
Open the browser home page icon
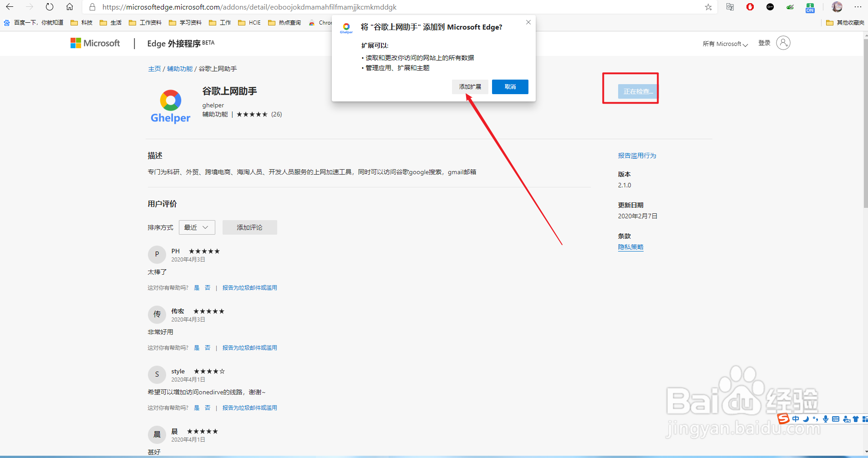(x=70, y=7)
